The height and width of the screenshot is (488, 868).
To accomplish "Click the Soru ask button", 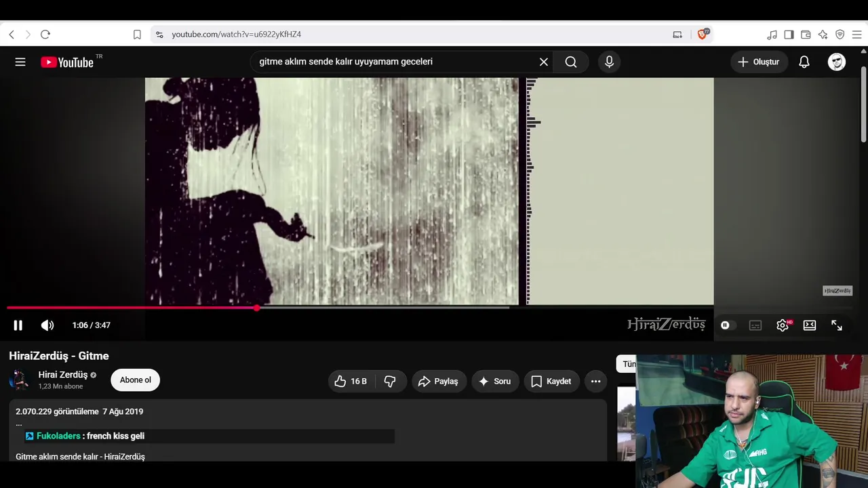I will coord(495,382).
